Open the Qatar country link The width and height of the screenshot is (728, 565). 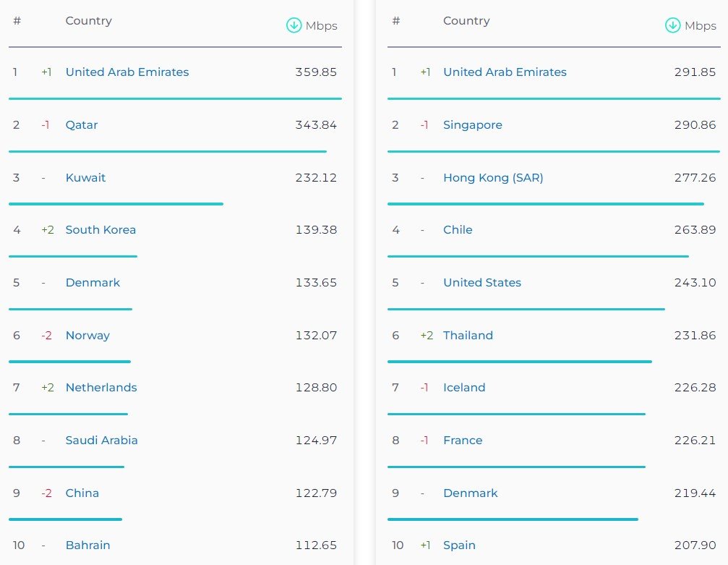[82, 125]
